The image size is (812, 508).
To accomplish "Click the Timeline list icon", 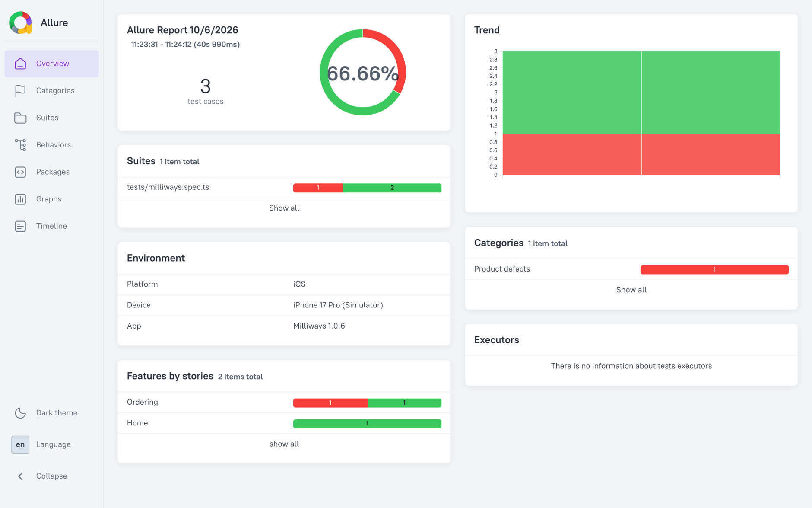I will (20, 226).
